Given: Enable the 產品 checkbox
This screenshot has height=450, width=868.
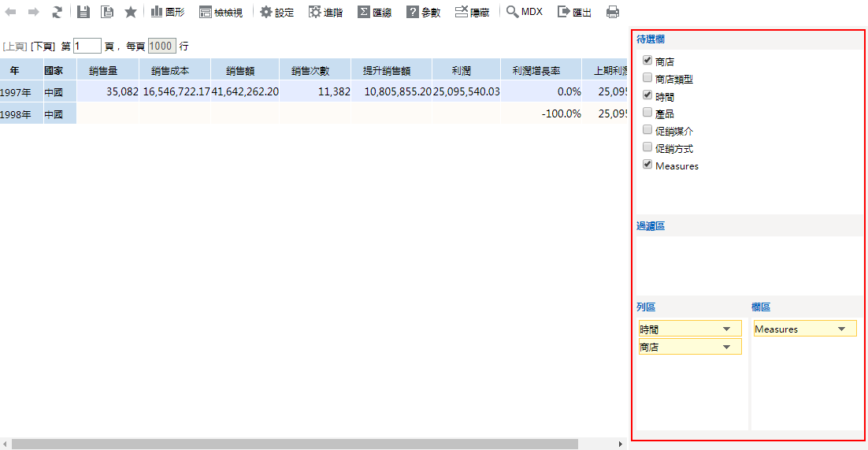Looking at the screenshot, I should [647, 113].
